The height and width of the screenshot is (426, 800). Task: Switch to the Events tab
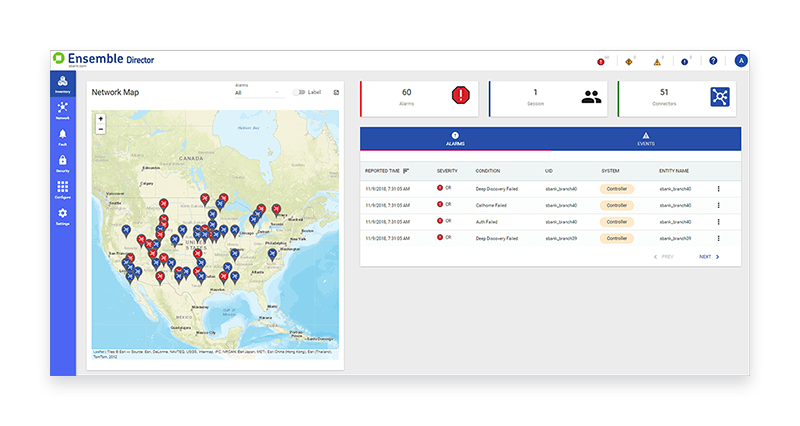pyautogui.click(x=645, y=138)
